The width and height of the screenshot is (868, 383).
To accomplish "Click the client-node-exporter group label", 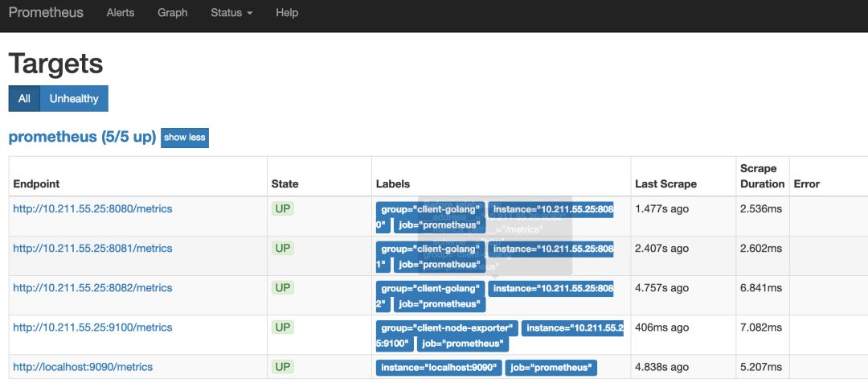I will [447, 328].
